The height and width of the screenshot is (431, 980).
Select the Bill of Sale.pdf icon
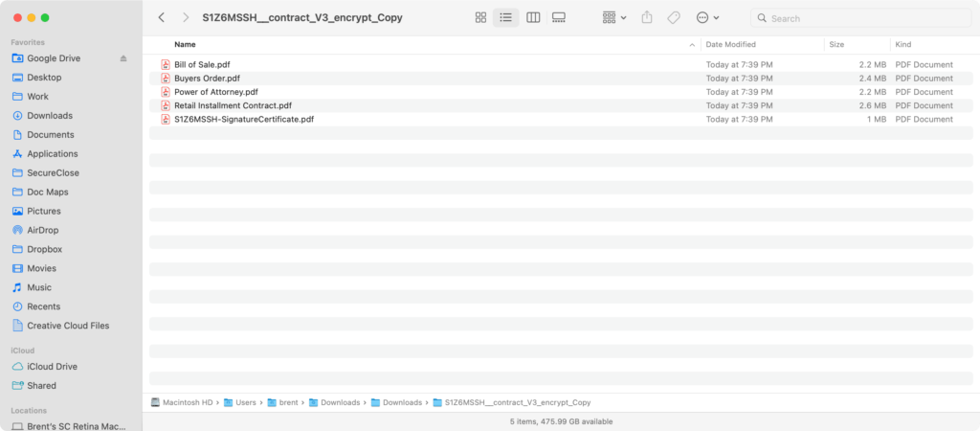166,65
